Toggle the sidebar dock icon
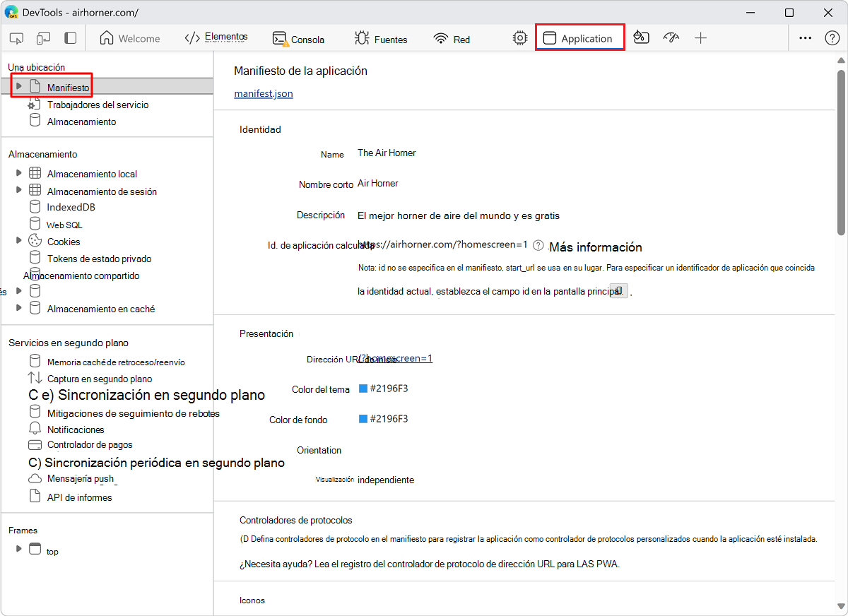The image size is (848, 616). (70, 38)
